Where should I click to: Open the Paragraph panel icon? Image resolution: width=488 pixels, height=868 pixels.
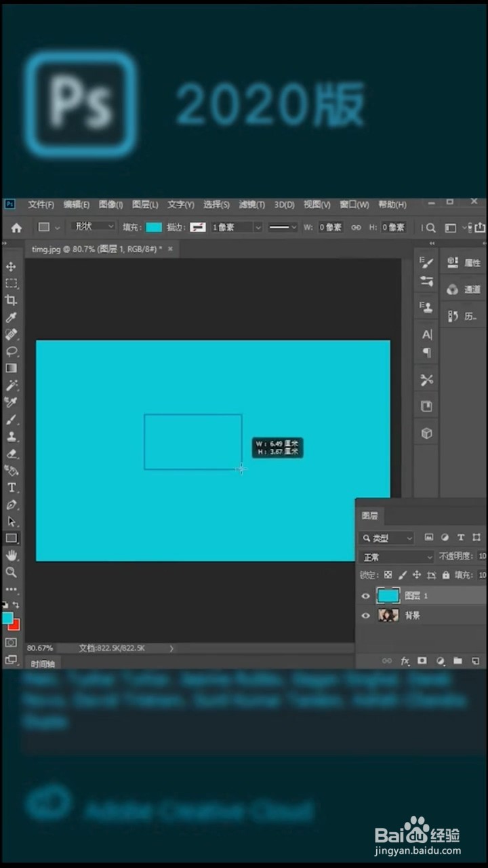[x=426, y=353]
